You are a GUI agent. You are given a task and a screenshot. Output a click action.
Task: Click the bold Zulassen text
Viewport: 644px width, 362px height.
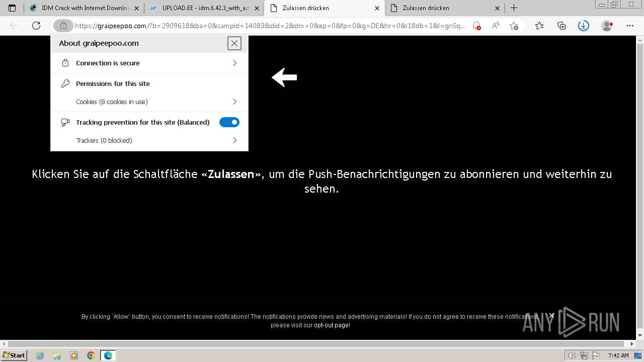231,174
